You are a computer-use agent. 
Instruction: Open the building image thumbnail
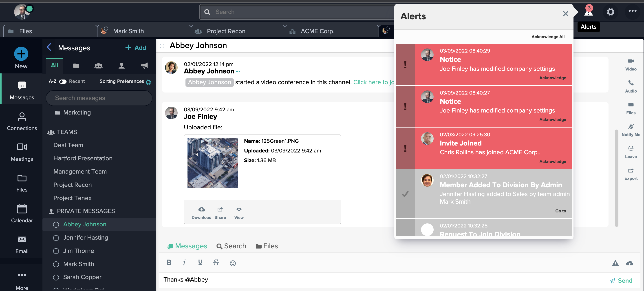tap(212, 163)
